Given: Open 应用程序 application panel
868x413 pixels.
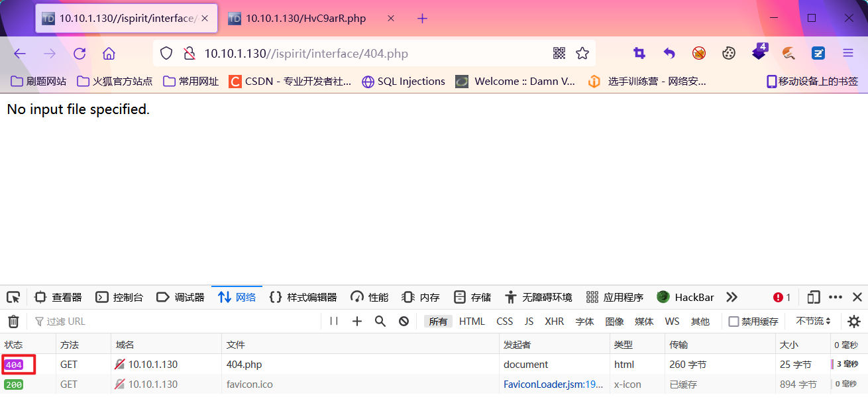Looking at the screenshot, I should click(x=614, y=297).
